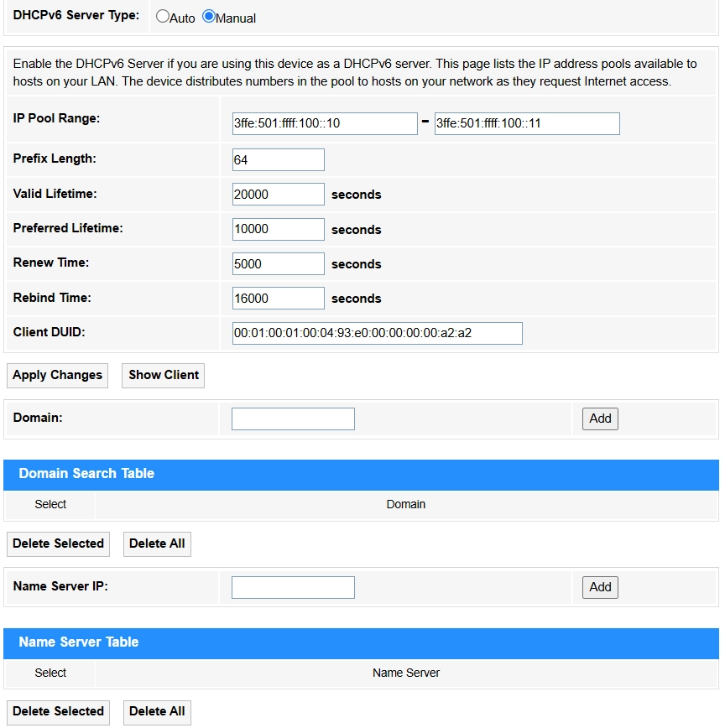Click the Name Server IP field
This screenshot has height=728, width=725.
(293, 587)
